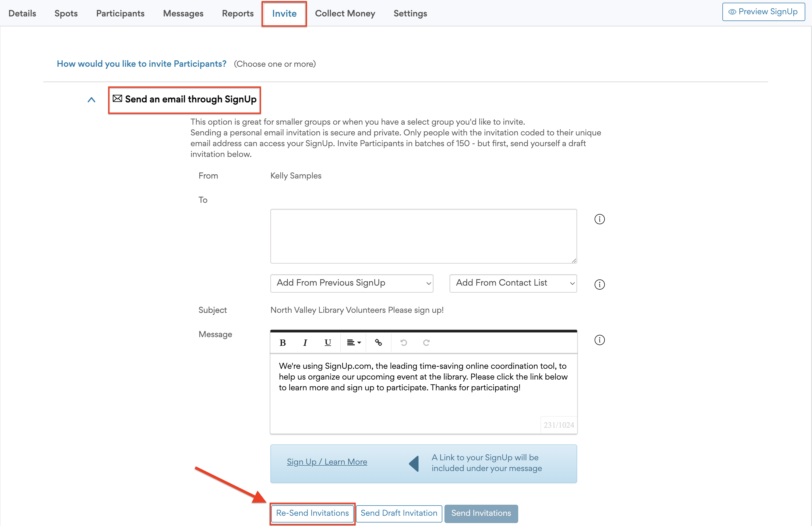Click the subject line North Valley Library Volunteers

[357, 310]
